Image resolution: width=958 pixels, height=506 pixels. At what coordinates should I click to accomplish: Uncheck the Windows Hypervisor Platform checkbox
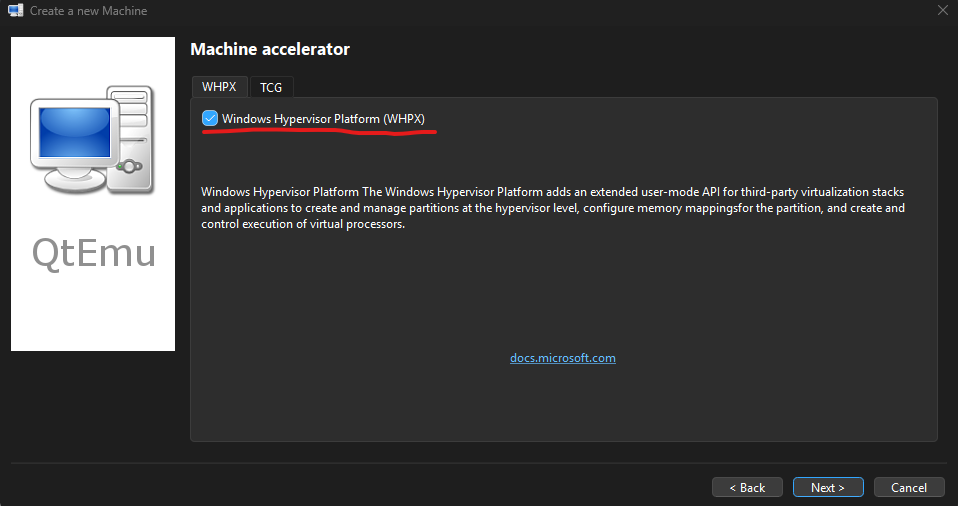coord(210,119)
